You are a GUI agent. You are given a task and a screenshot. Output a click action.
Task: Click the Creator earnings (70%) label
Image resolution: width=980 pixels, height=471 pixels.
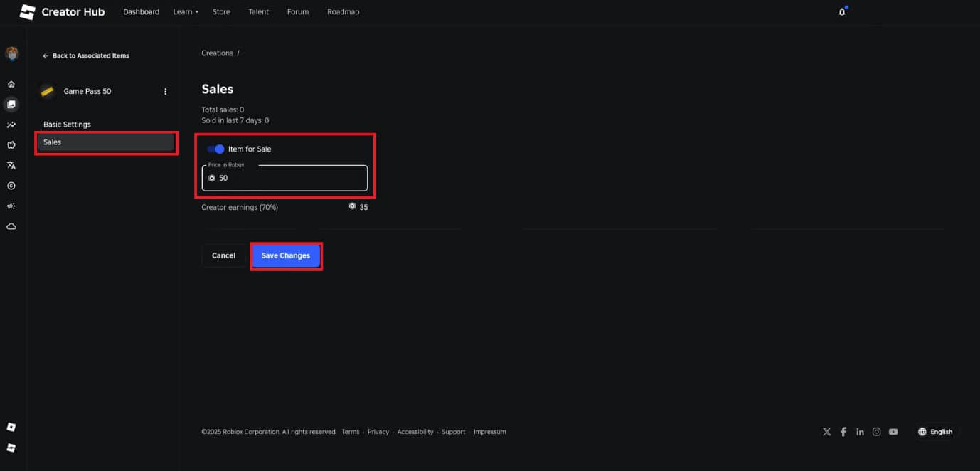pyautogui.click(x=240, y=207)
